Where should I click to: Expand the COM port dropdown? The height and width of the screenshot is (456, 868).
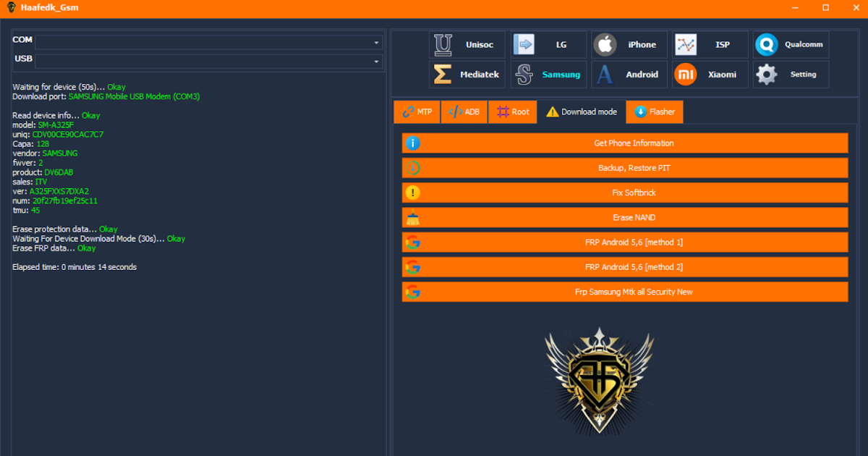(x=209, y=43)
